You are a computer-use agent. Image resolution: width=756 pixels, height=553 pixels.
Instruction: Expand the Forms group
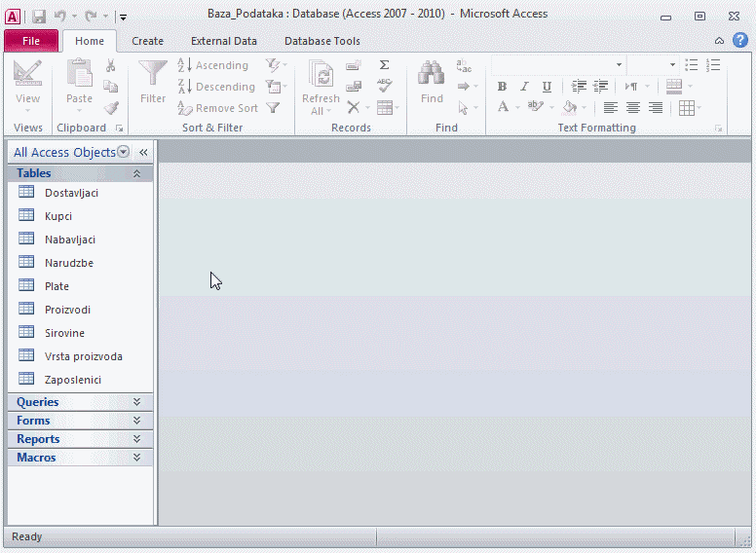tap(136, 421)
